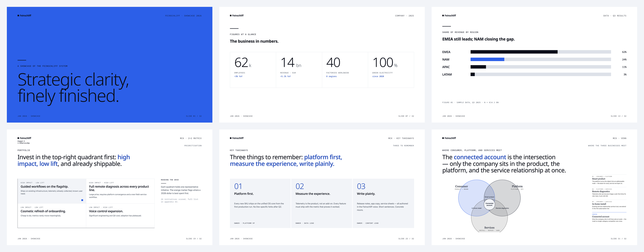
Task: Click the Feinschliff logo on the Key Takeaways slide
Action: coord(237,138)
